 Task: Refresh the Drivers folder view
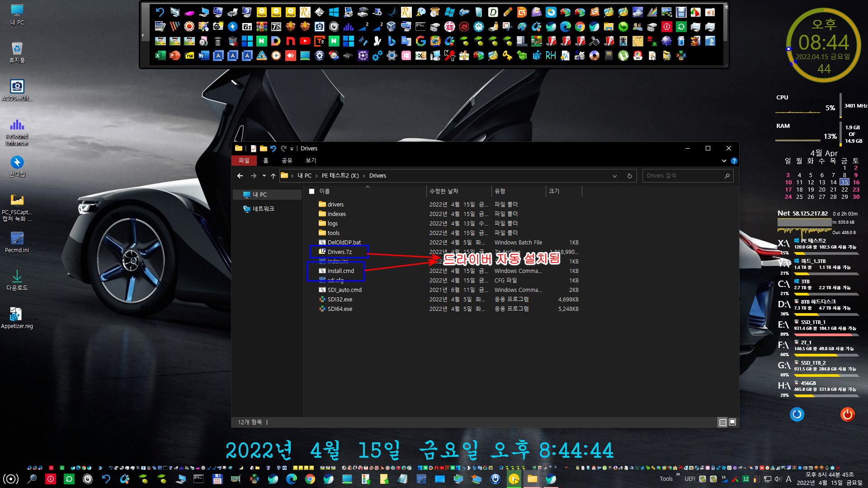(x=629, y=176)
